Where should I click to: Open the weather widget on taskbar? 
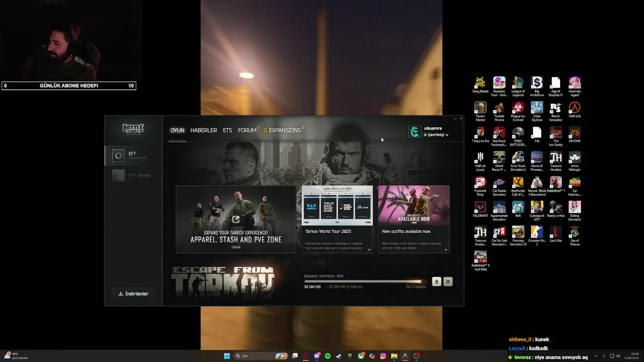(x=16, y=356)
